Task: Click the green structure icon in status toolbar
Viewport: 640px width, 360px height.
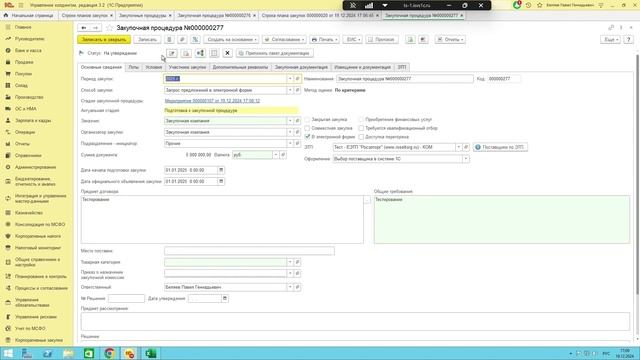Action: click(200, 53)
